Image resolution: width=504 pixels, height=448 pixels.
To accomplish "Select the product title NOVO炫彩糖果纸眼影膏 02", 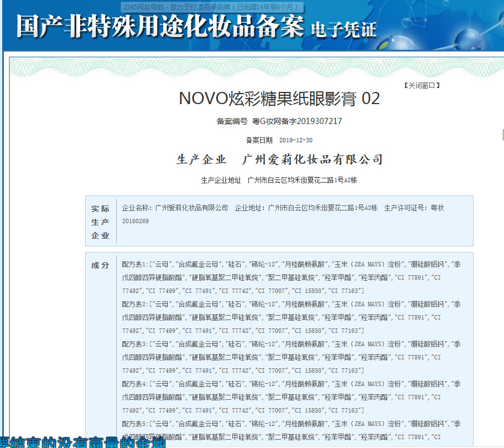I will [279, 99].
